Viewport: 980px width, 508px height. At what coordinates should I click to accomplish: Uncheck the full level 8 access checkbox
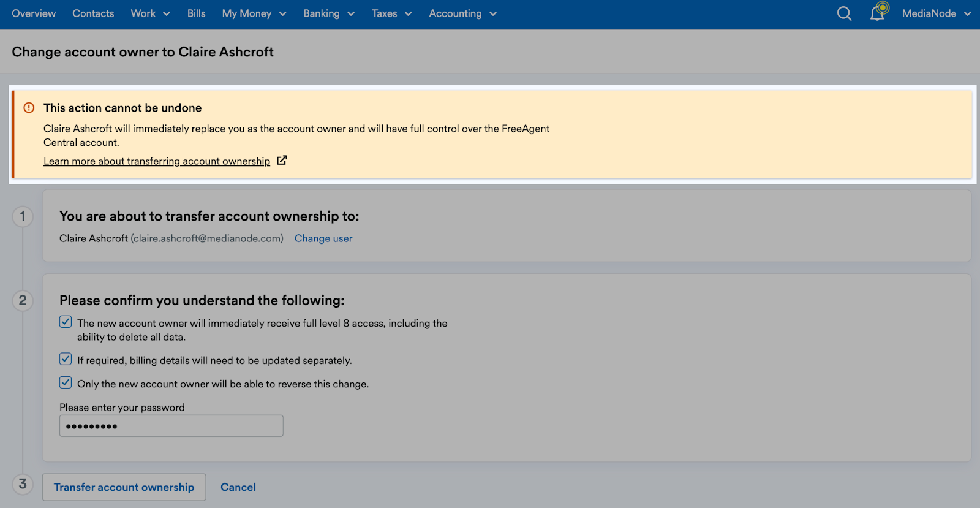tap(66, 322)
